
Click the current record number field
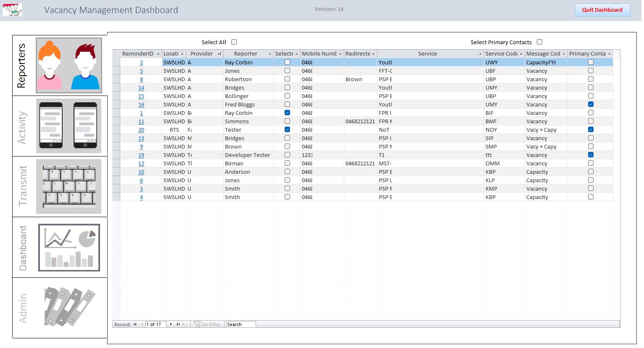(156, 324)
